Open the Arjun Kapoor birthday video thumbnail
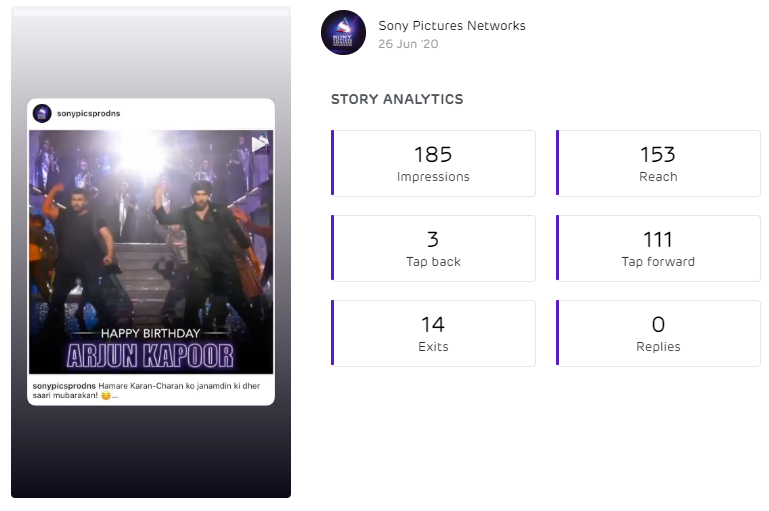This screenshot has width=769, height=511. (x=151, y=252)
